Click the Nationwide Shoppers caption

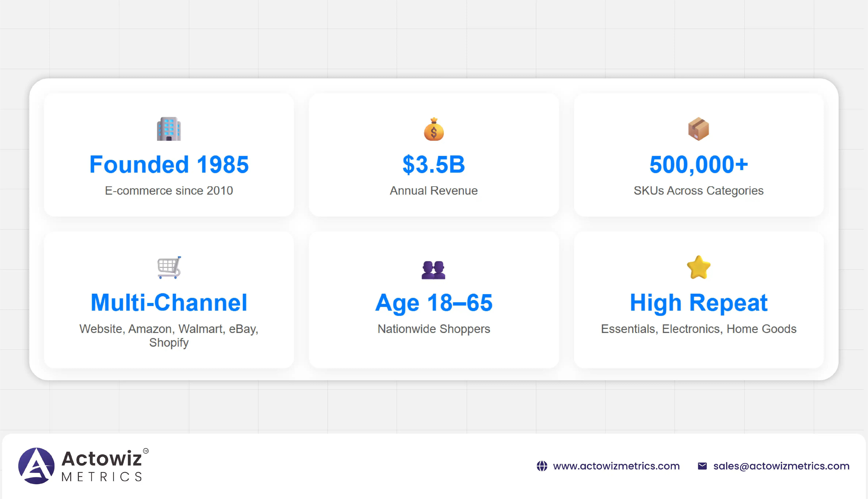pyautogui.click(x=434, y=329)
